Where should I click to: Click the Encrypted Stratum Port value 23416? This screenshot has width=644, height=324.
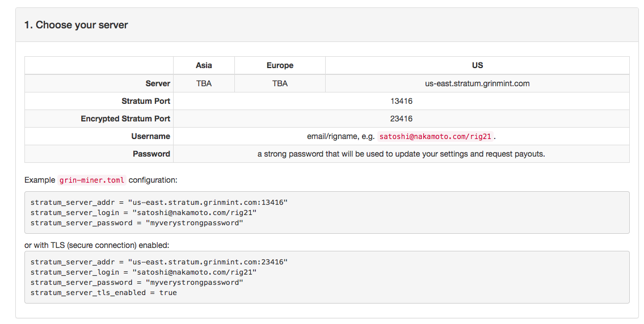[x=401, y=119]
